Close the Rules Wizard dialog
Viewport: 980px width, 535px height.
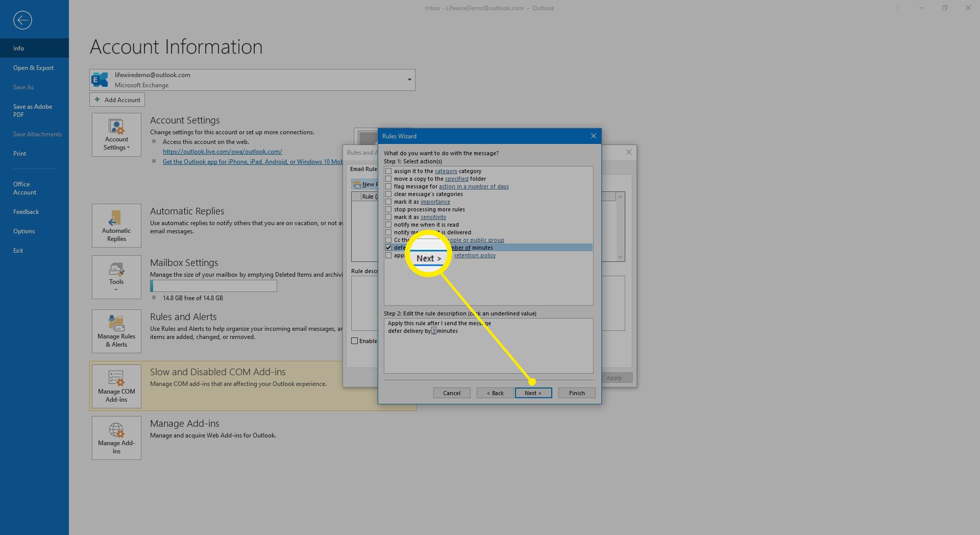click(x=593, y=136)
